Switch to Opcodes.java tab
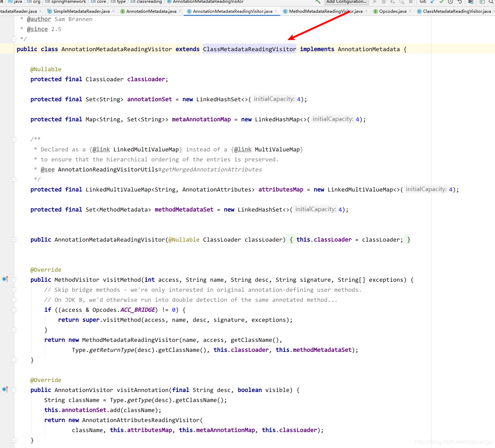Image resolution: width=495 pixels, height=448 pixels. coord(393,11)
